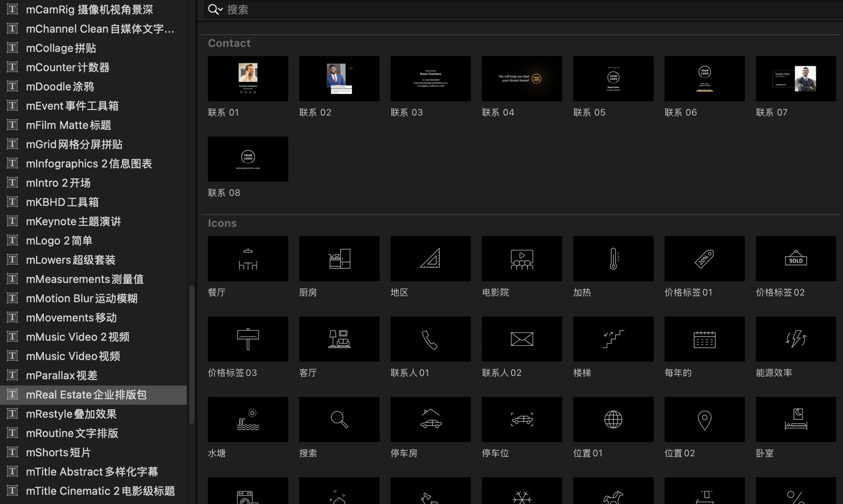Select the 加热 thermometer icon
Viewport: 843px width, 504px height.
pos(613,259)
